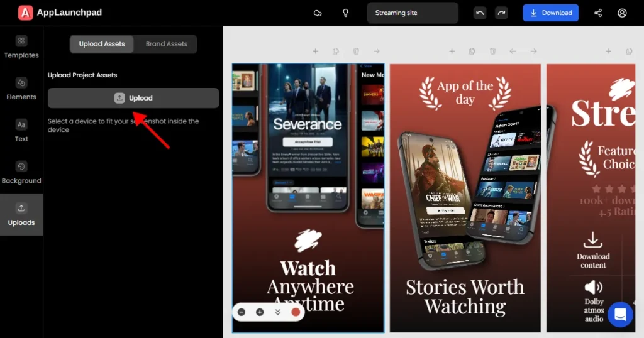
Task: Undo the last action
Action: pyautogui.click(x=480, y=13)
